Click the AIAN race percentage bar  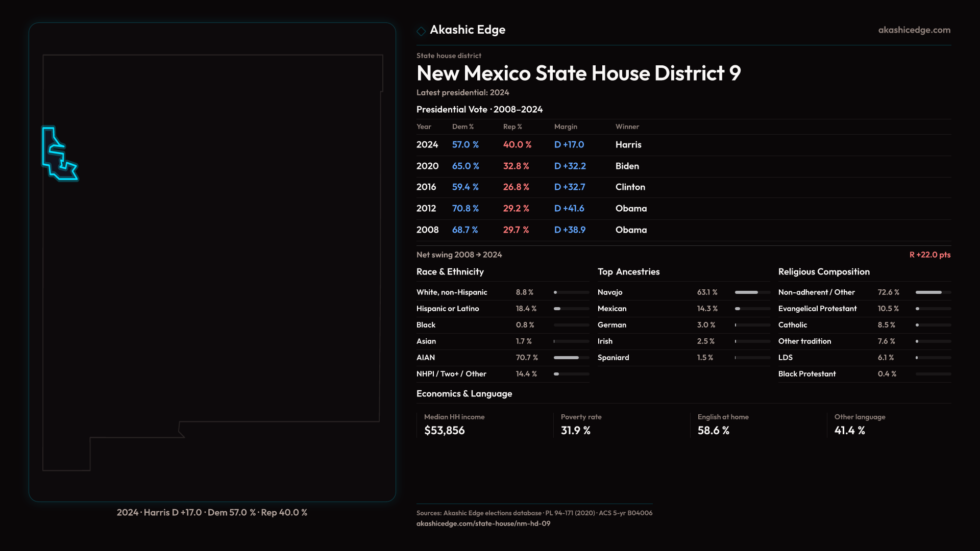[x=571, y=358]
